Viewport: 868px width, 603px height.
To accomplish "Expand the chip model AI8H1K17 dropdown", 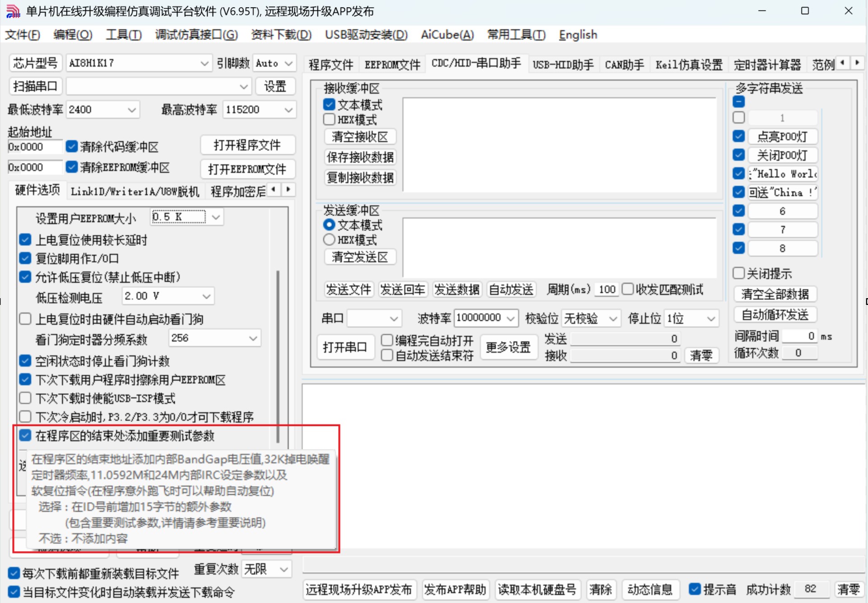I will pyautogui.click(x=204, y=64).
